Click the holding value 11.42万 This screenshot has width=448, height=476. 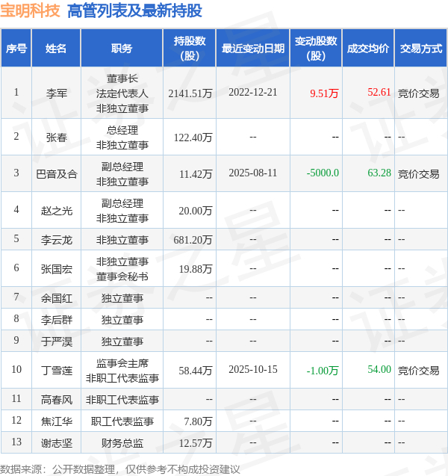click(x=196, y=174)
